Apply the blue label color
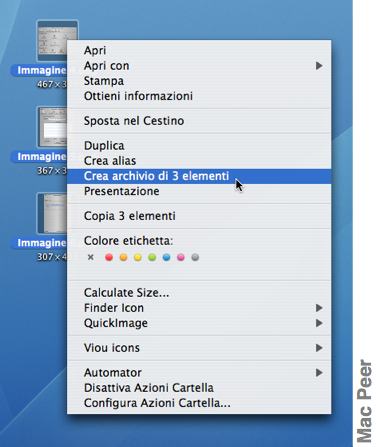The image size is (376, 447). click(166, 257)
